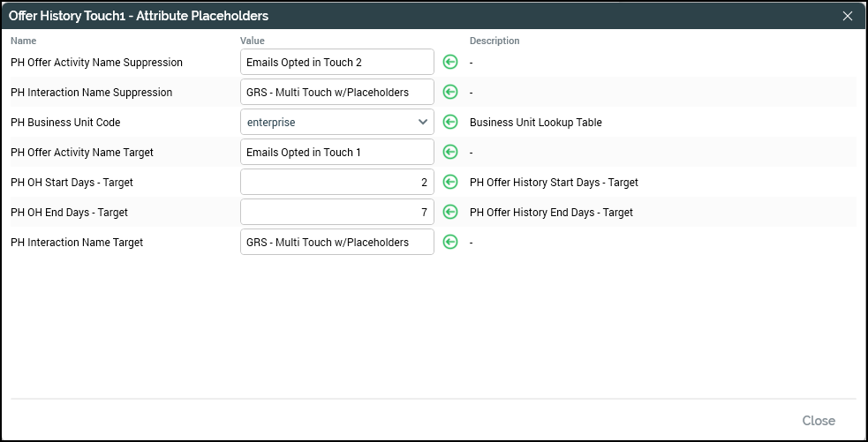Image resolution: width=868 pixels, height=442 pixels.
Task: Select the 'Emails Opted in Touch 1' field
Action: [x=336, y=153]
